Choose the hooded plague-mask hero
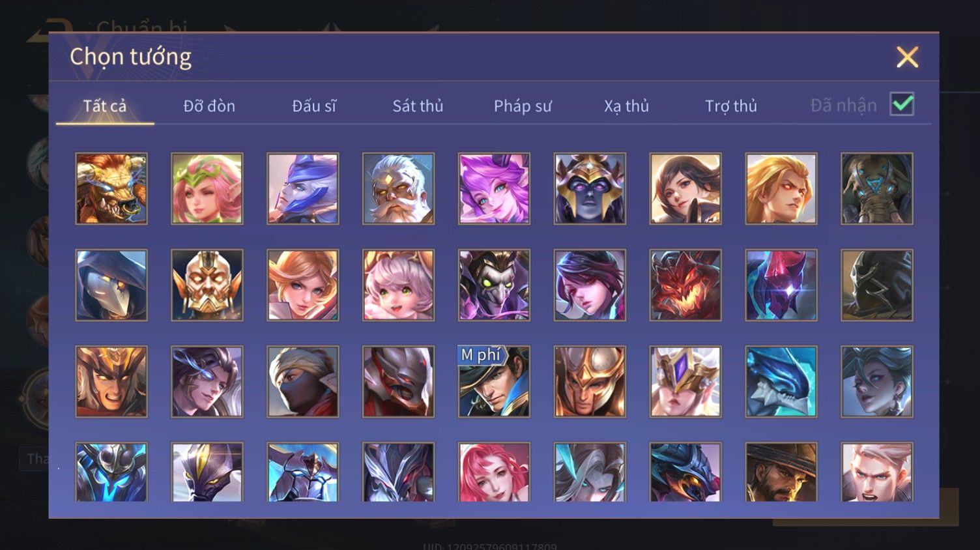This screenshot has width=980, height=550. (x=111, y=285)
